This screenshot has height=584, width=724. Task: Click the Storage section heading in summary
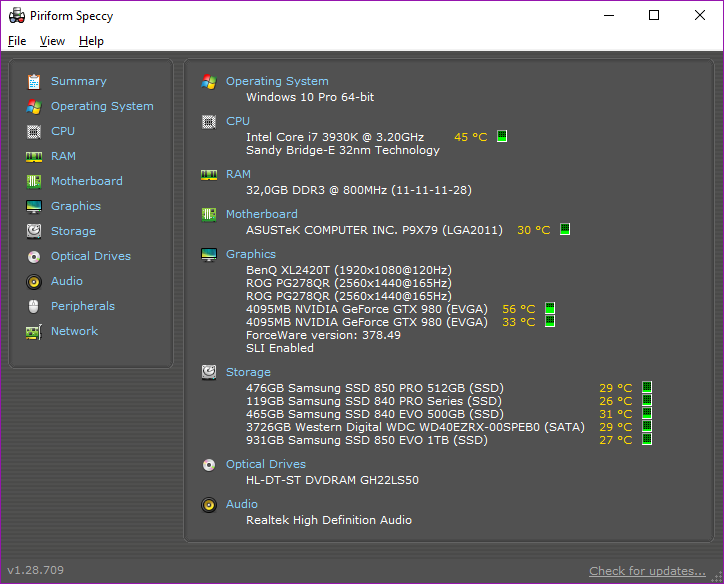coord(248,372)
